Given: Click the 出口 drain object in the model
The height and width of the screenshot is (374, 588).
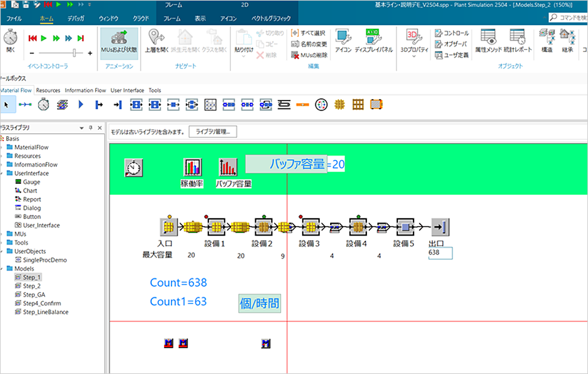Looking at the screenshot, I should (x=440, y=227).
